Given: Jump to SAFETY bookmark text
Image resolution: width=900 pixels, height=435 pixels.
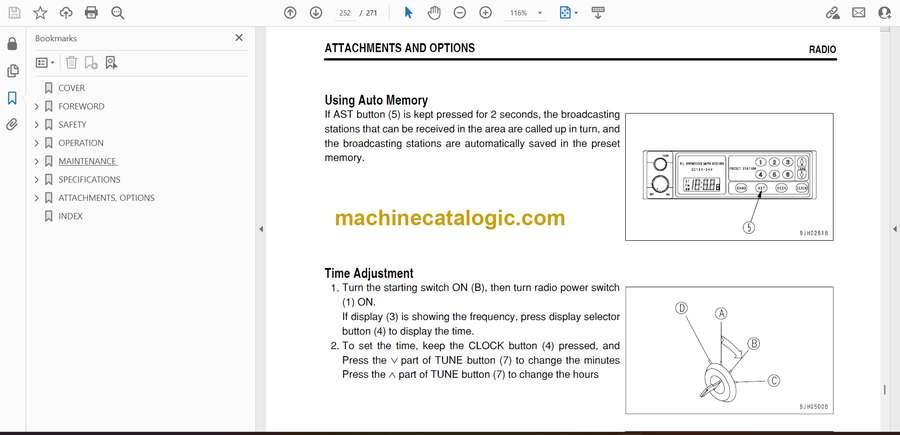Looking at the screenshot, I should pyautogui.click(x=72, y=125).
